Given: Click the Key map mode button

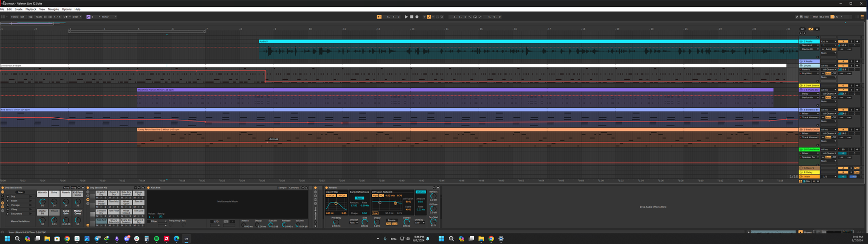Looking at the screenshot, I should (806, 17).
